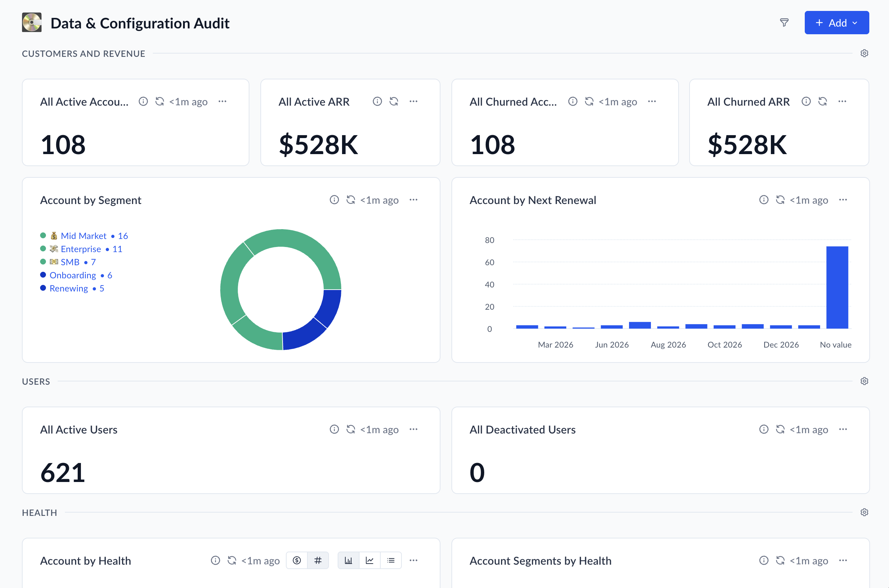Open Health section settings gear

tap(864, 512)
